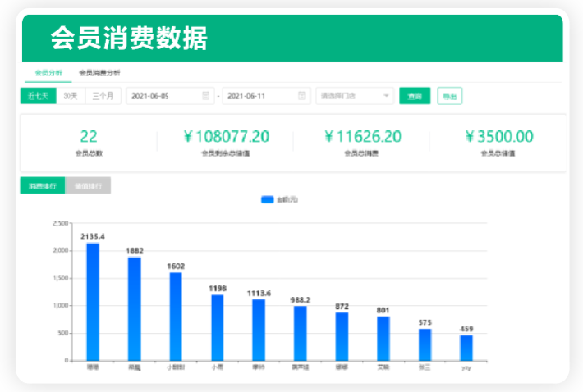Toggle the blue 金额(元) legend swatch
The image size is (583, 392).
(268, 199)
